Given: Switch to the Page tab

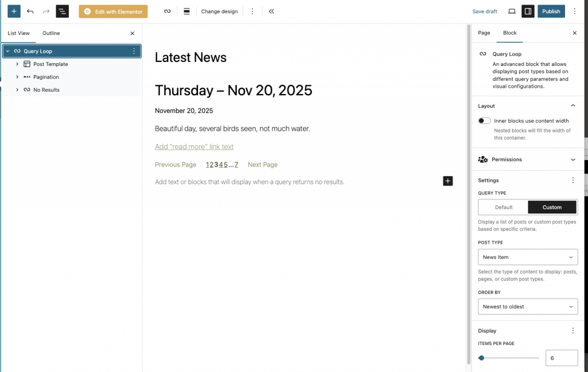Looking at the screenshot, I should pos(484,33).
